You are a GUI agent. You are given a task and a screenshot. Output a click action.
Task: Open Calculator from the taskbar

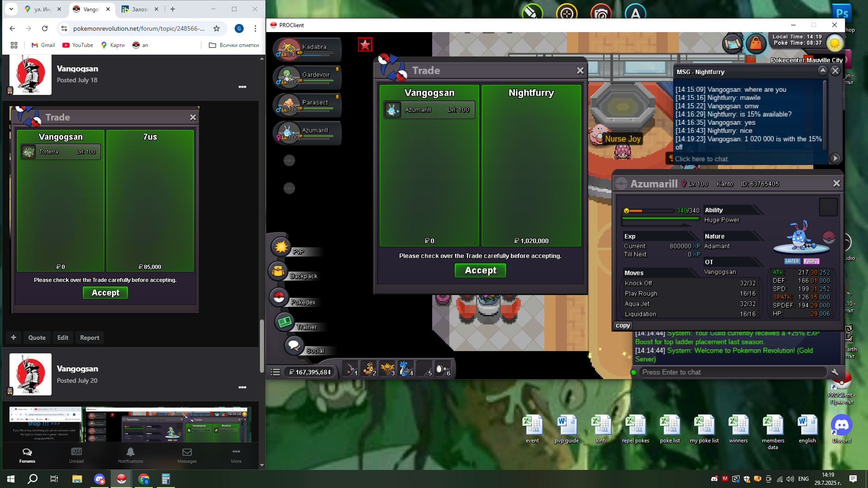coord(165,479)
